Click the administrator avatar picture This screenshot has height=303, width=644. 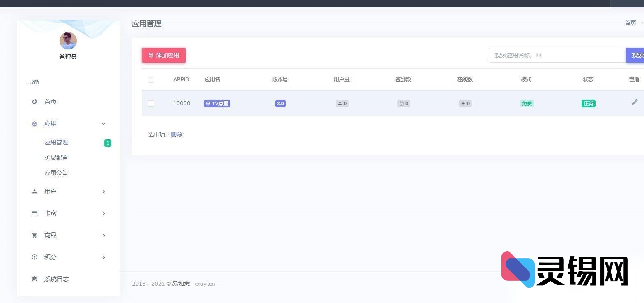(68, 41)
